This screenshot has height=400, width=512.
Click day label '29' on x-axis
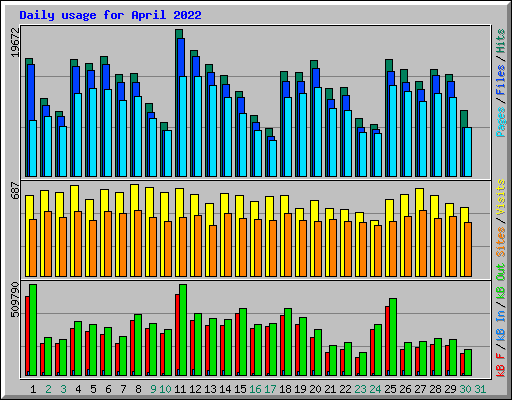(x=450, y=389)
